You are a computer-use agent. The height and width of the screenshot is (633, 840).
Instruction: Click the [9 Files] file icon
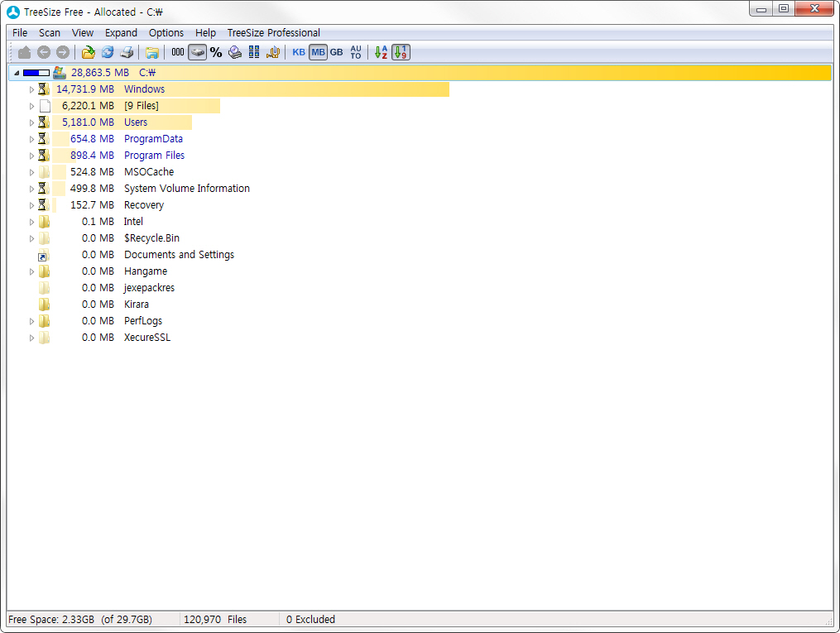[45, 106]
